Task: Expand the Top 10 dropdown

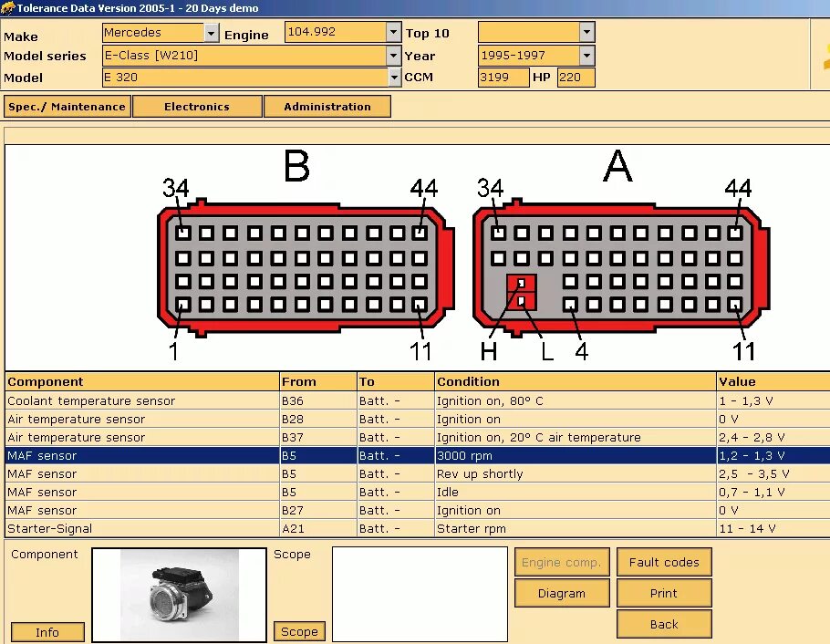Action: tap(586, 32)
